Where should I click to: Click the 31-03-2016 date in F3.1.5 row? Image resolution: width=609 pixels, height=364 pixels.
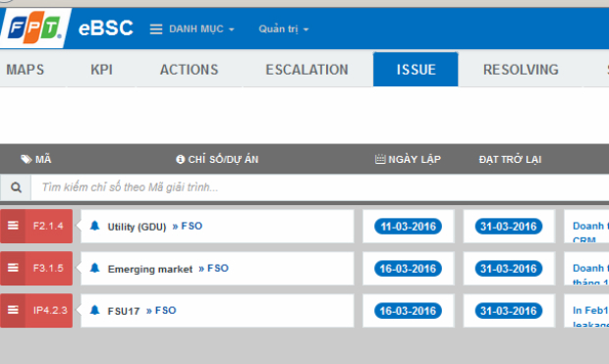pos(509,269)
